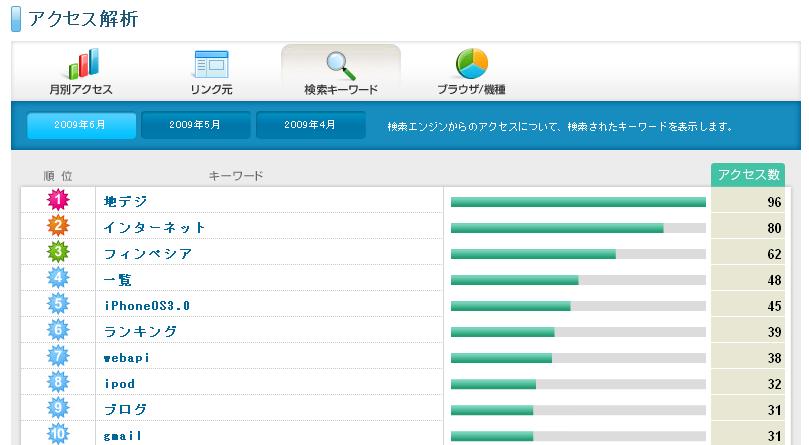
Task: Click the monthly access bar chart icon
Action: click(x=81, y=63)
